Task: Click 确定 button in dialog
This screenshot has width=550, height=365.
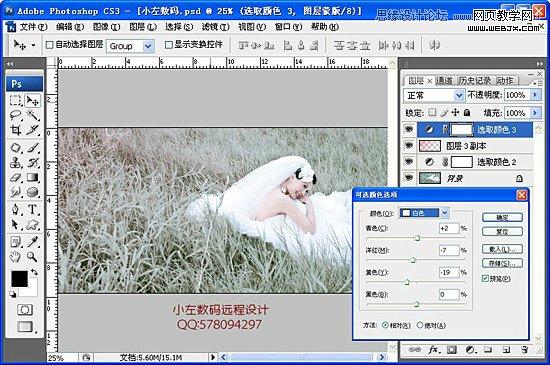Action: click(502, 218)
